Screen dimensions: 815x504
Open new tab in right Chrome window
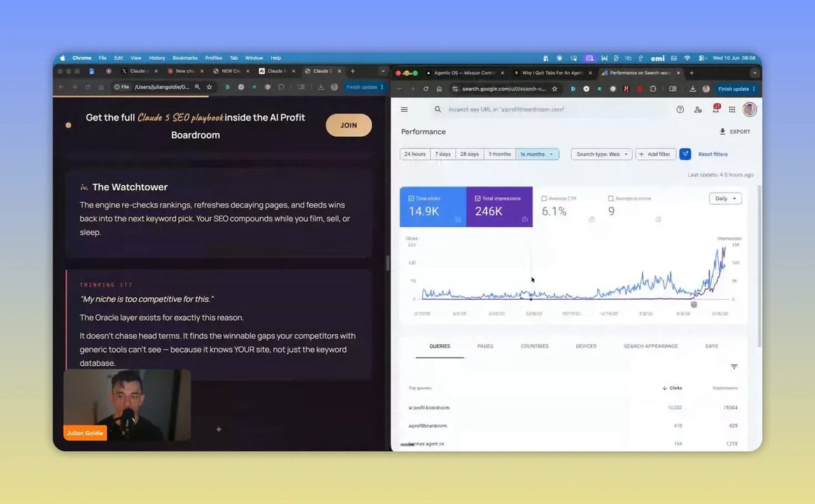point(691,73)
